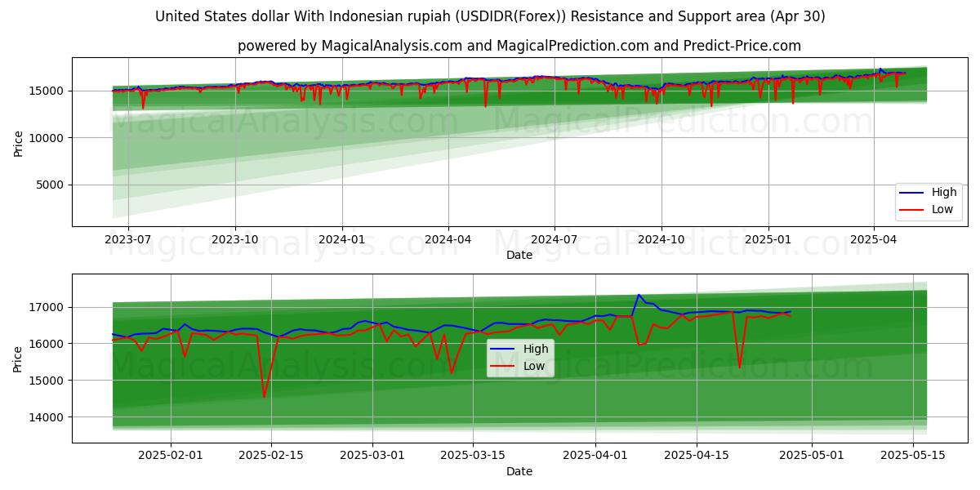The width and height of the screenshot is (980, 490).
Task: Click the 2024-04 date tick label
Action: click(x=448, y=239)
